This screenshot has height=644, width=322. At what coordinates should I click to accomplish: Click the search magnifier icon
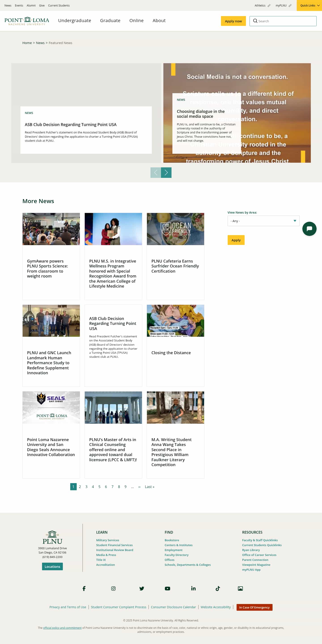[255, 21]
